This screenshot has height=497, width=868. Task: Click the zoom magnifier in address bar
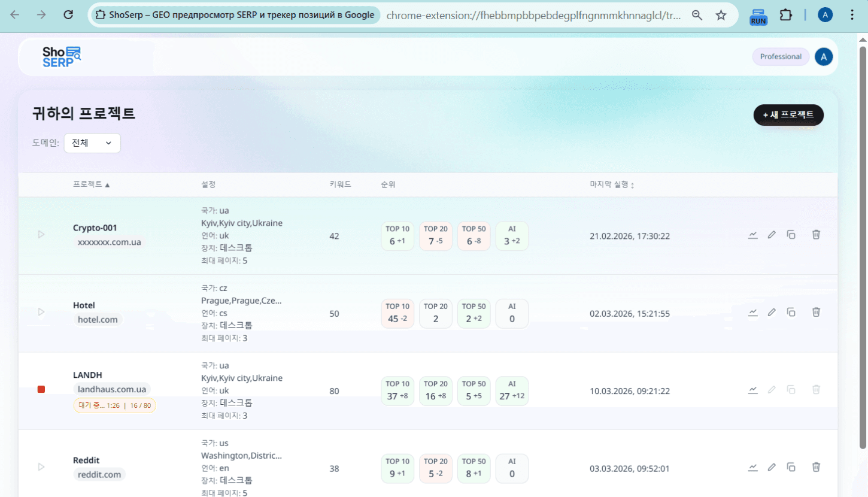(x=697, y=16)
